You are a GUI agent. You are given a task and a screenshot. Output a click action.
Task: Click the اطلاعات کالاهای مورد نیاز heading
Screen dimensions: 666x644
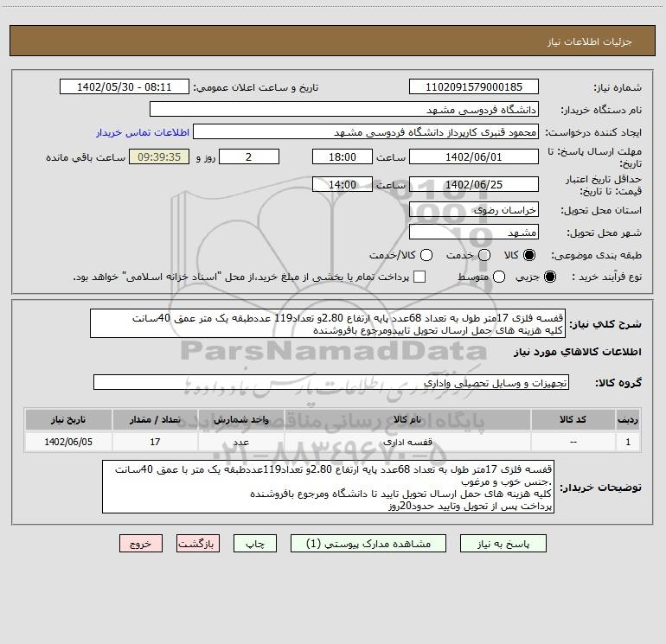pyautogui.click(x=577, y=353)
